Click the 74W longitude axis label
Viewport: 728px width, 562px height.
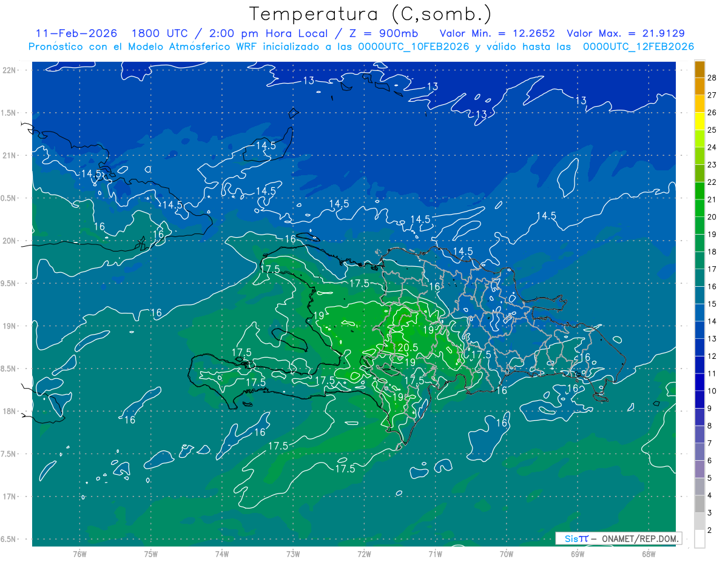(222, 554)
